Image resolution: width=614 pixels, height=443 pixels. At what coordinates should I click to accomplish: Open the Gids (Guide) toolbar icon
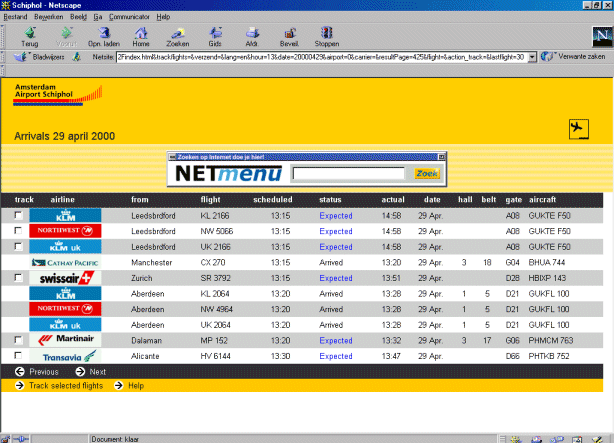(215, 33)
